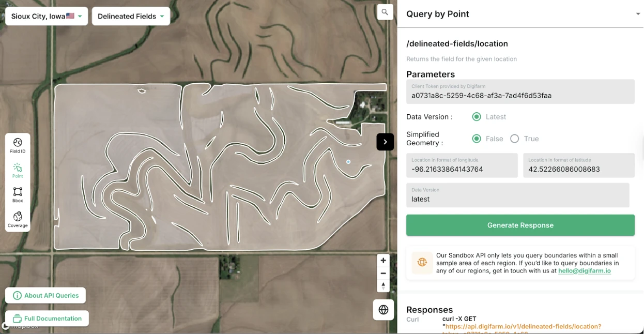644x334 pixels.
Task: Reset map bearing with compass button
Action: [x=383, y=286]
